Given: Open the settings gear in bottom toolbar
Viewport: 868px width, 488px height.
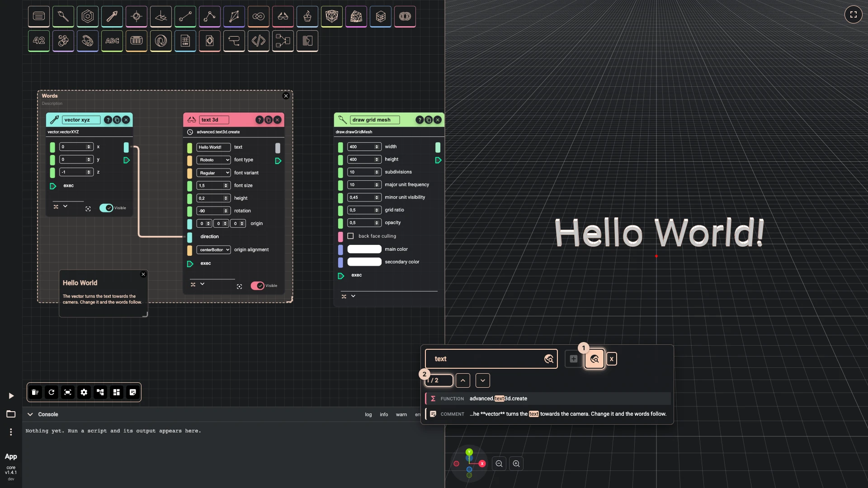Looking at the screenshot, I should coord(84,392).
